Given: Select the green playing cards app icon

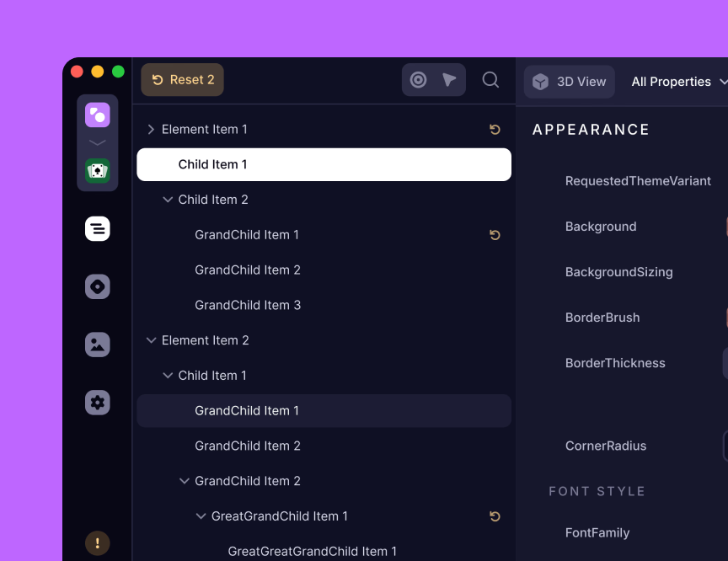Looking at the screenshot, I should (98, 171).
